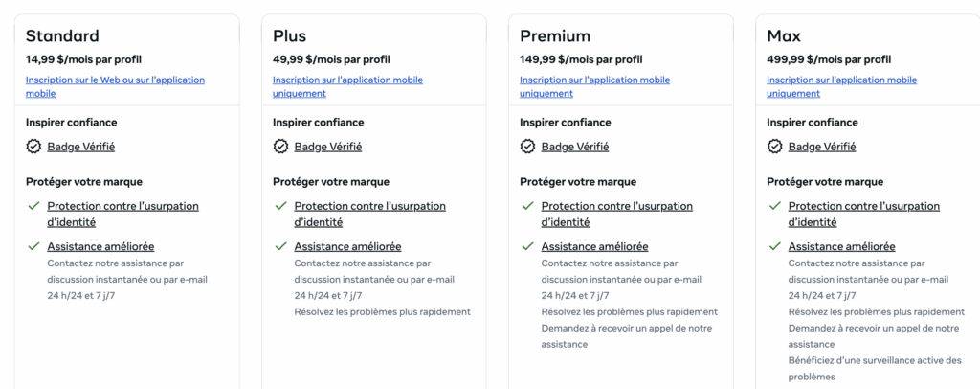Click Premium plan's impersonation protection checkmark icon

point(527,206)
